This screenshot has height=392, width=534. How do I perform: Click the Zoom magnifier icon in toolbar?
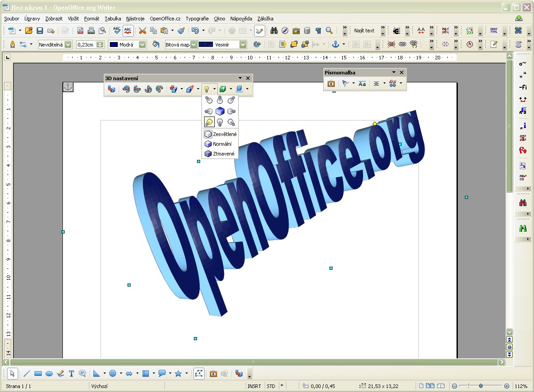click(329, 31)
